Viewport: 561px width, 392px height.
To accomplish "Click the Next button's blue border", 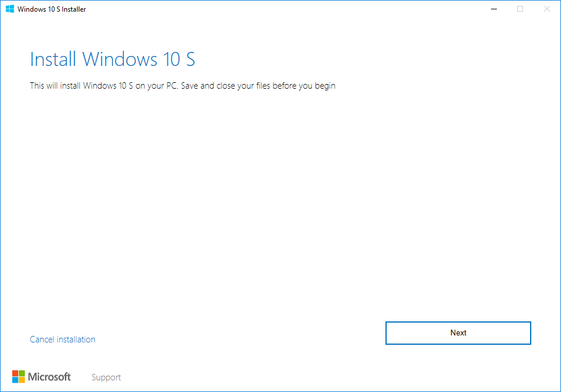I will tap(458, 321).
